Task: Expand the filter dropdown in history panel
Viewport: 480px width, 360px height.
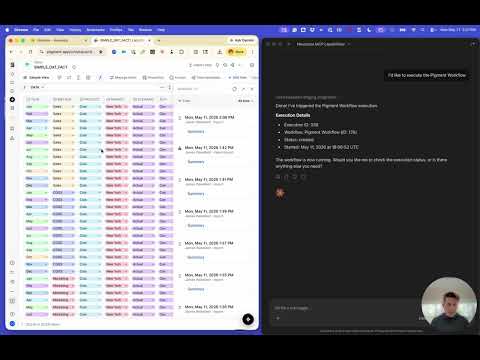Action: (x=246, y=101)
